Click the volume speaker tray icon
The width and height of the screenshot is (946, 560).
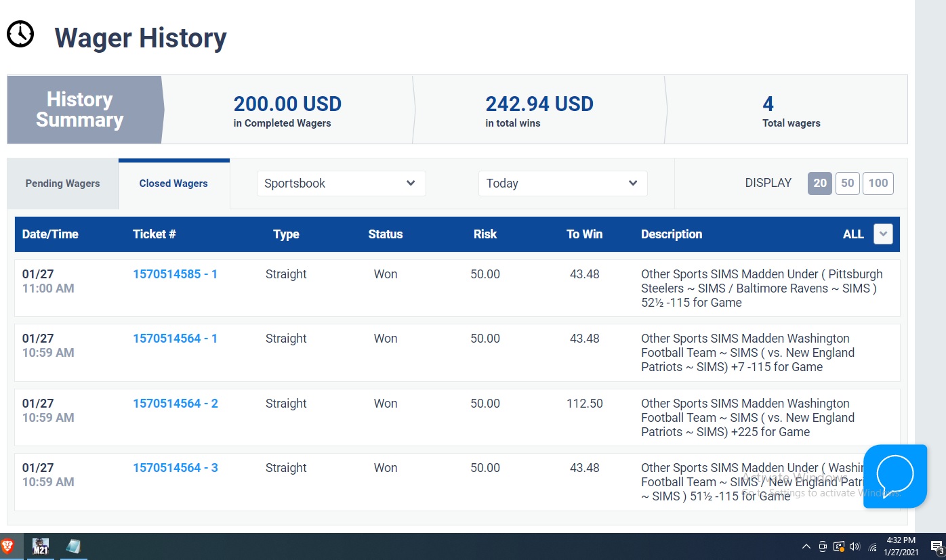[x=855, y=546]
